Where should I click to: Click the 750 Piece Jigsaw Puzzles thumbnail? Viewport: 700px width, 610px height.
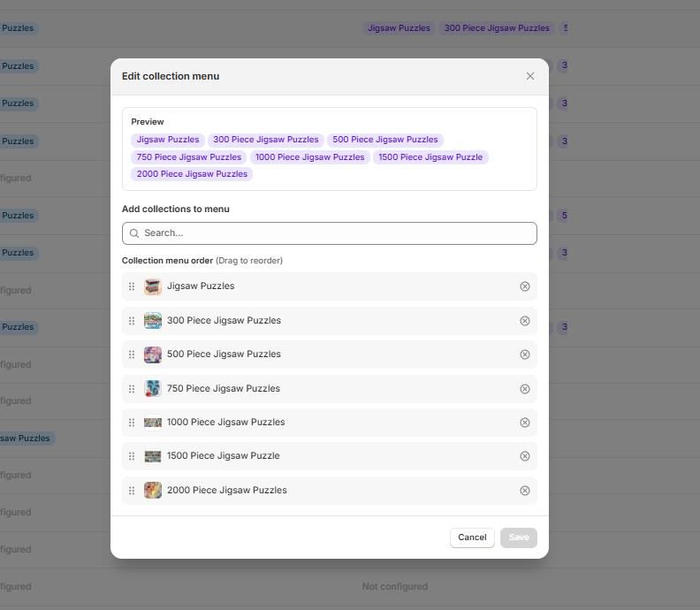point(153,389)
